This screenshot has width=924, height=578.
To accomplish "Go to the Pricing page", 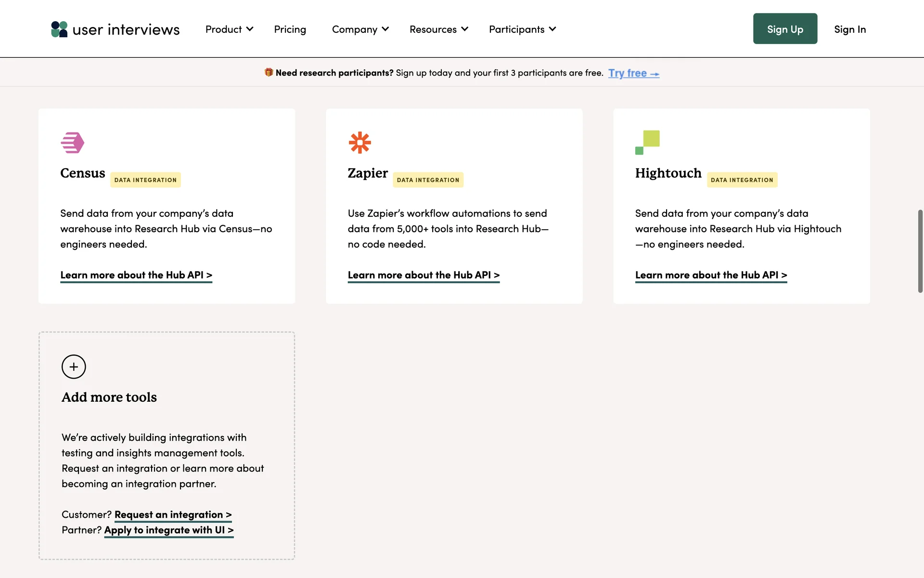I will tap(290, 29).
